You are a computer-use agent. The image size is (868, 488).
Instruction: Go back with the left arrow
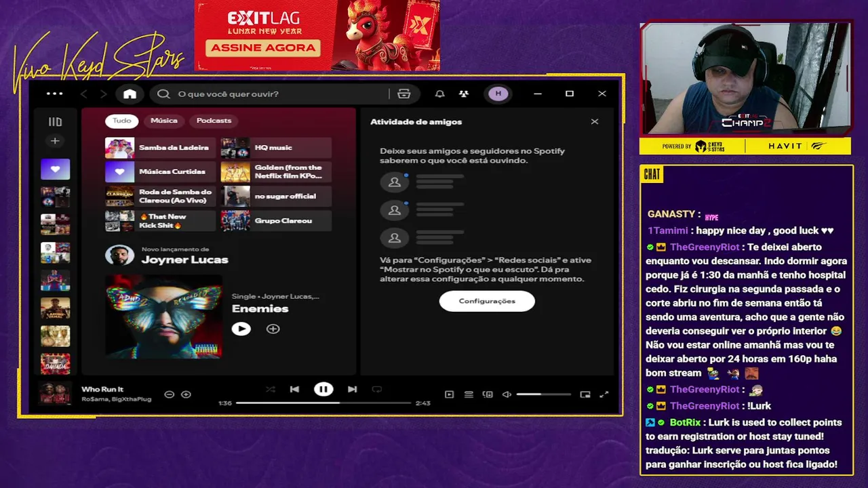pos(84,94)
